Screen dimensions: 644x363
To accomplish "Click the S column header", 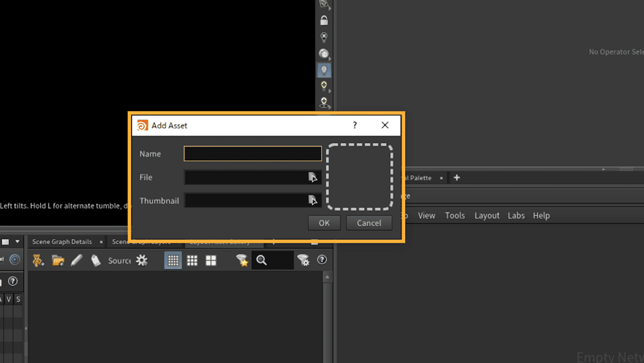I will click(x=18, y=299).
